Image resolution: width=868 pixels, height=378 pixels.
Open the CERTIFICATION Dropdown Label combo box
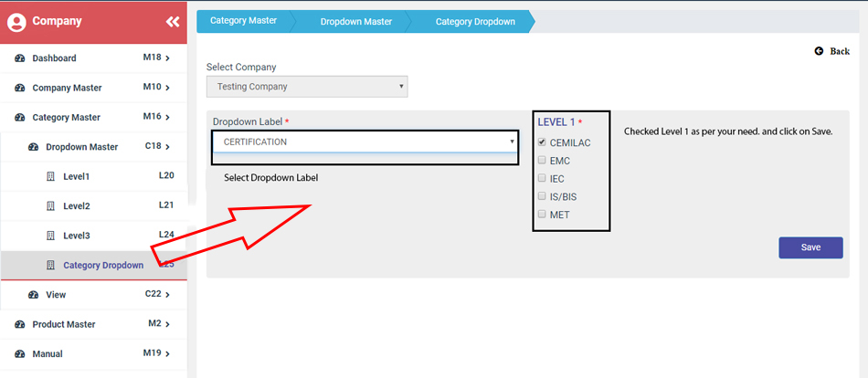[x=365, y=142]
